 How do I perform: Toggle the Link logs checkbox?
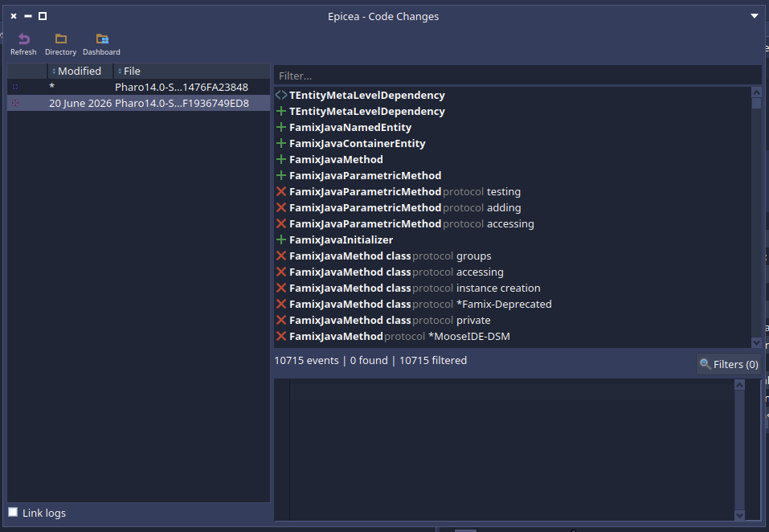(x=13, y=513)
